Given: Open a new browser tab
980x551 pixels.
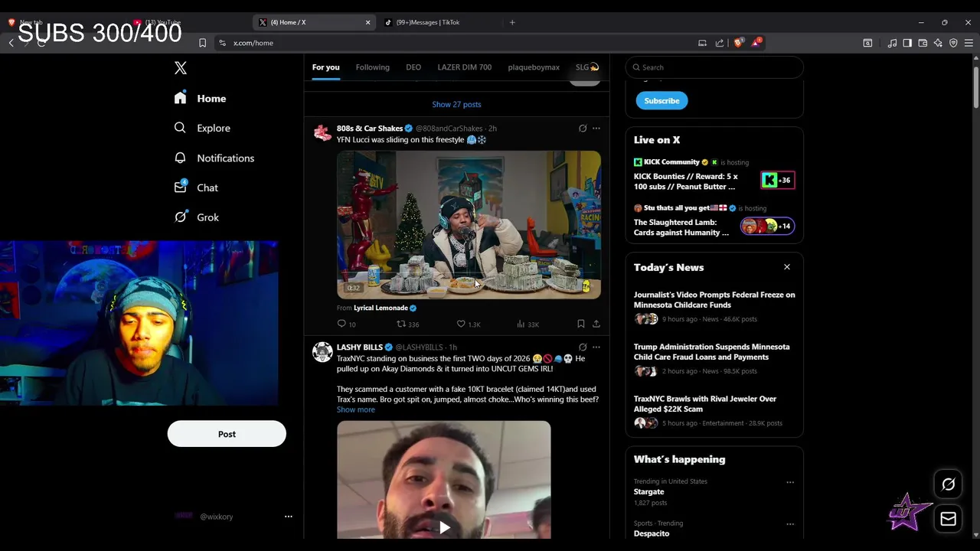Looking at the screenshot, I should (512, 22).
